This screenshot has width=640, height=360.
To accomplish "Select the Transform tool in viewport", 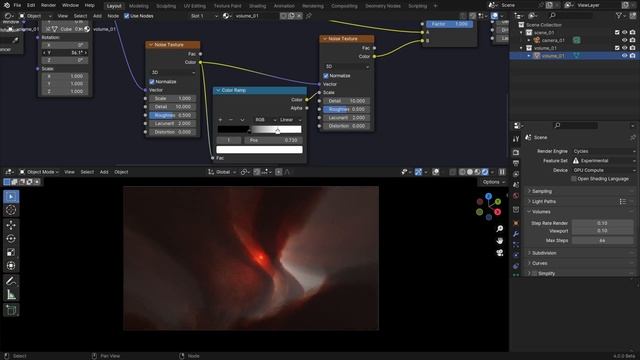I will [x=11, y=266].
